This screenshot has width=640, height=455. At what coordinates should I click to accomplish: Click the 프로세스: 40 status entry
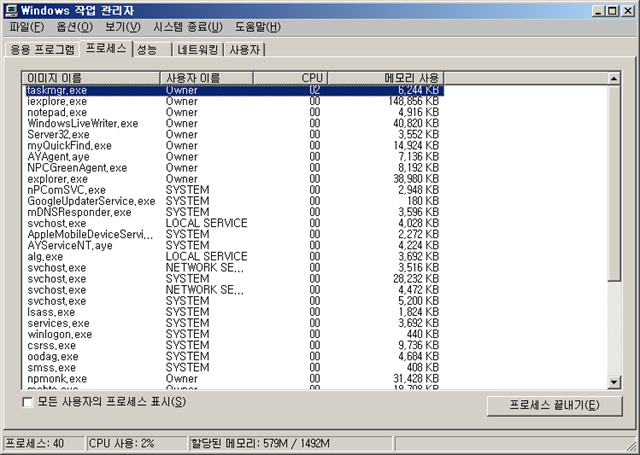pyautogui.click(x=44, y=443)
